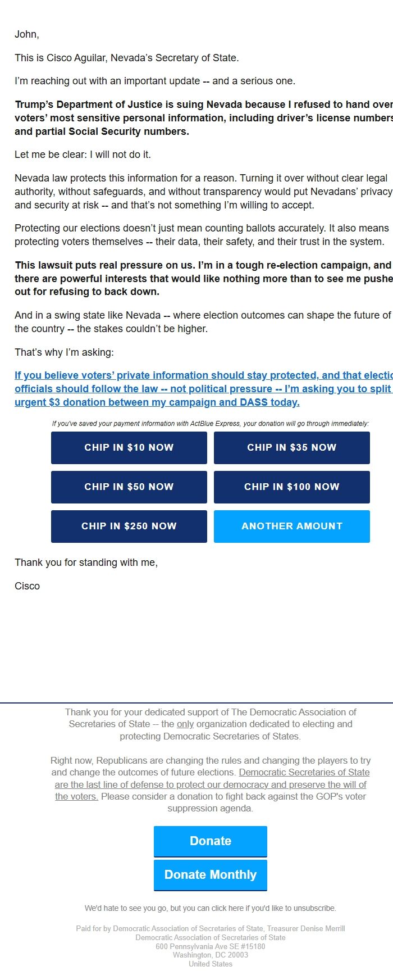Select the highest donation amount shown
The image size is (393, 980).
(129, 526)
